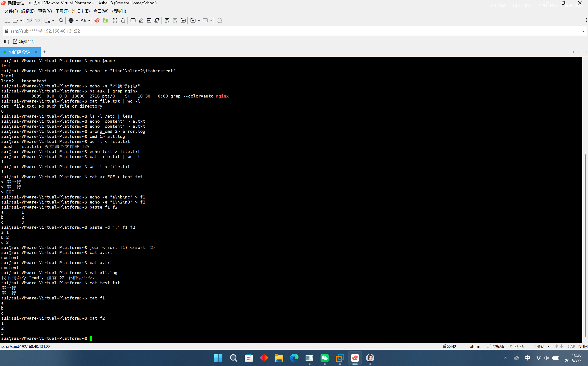Viewport: 588px width, 366px height.
Task: Expand the address bar history dropdown
Action: click(x=583, y=31)
